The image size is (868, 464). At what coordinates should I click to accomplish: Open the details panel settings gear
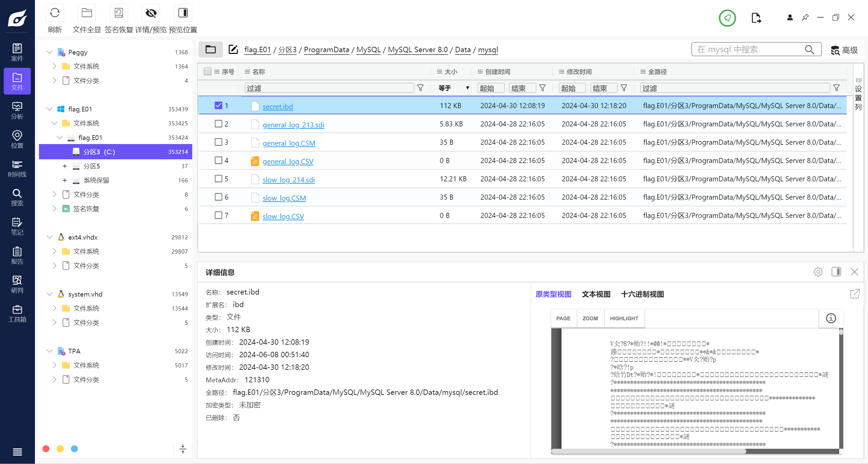[x=818, y=272]
